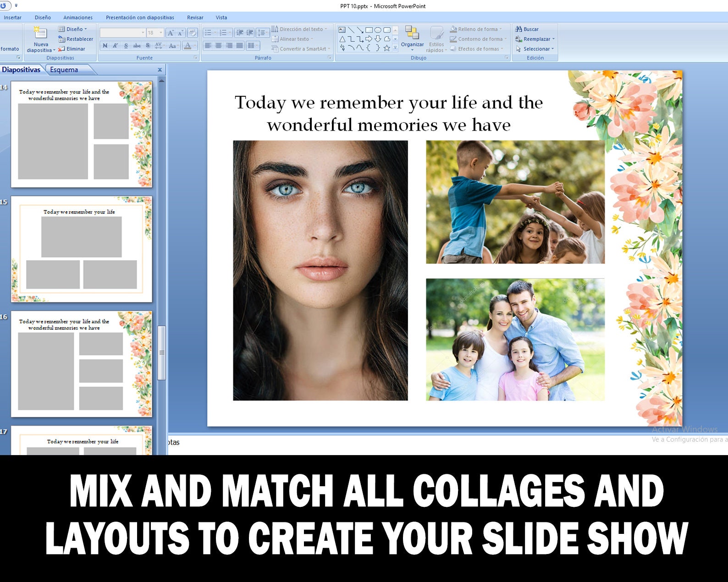Image resolution: width=728 pixels, height=582 pixels.
Task: Open the Seleccionar dropdown
Action: [x=535, y=49]
